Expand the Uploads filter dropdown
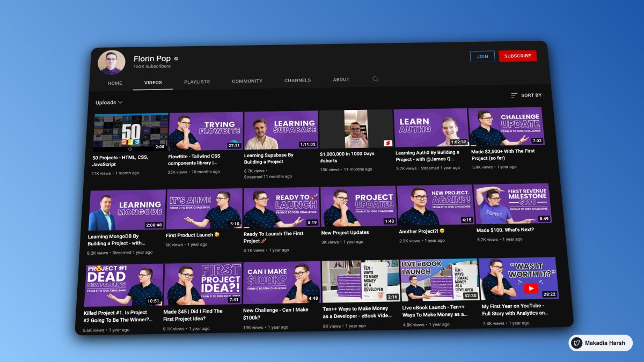Viewport: 644px width, 362px height. [109, 102]
